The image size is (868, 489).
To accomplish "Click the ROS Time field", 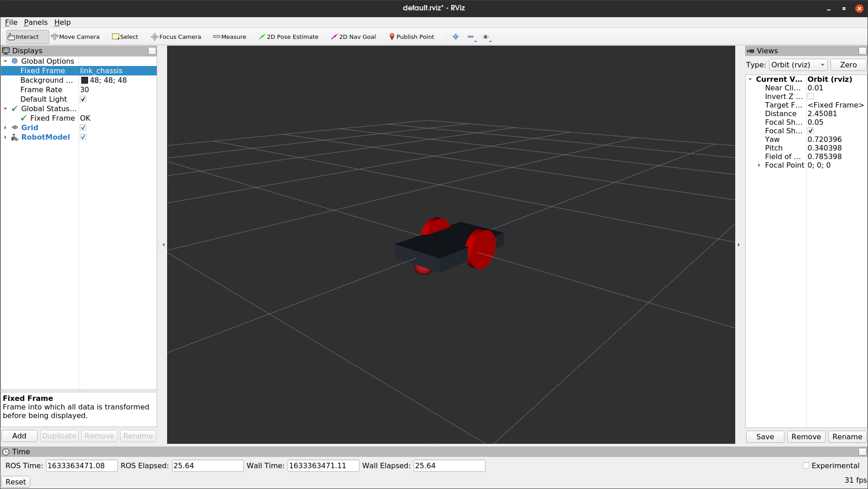I will click(x=81, y=465).
